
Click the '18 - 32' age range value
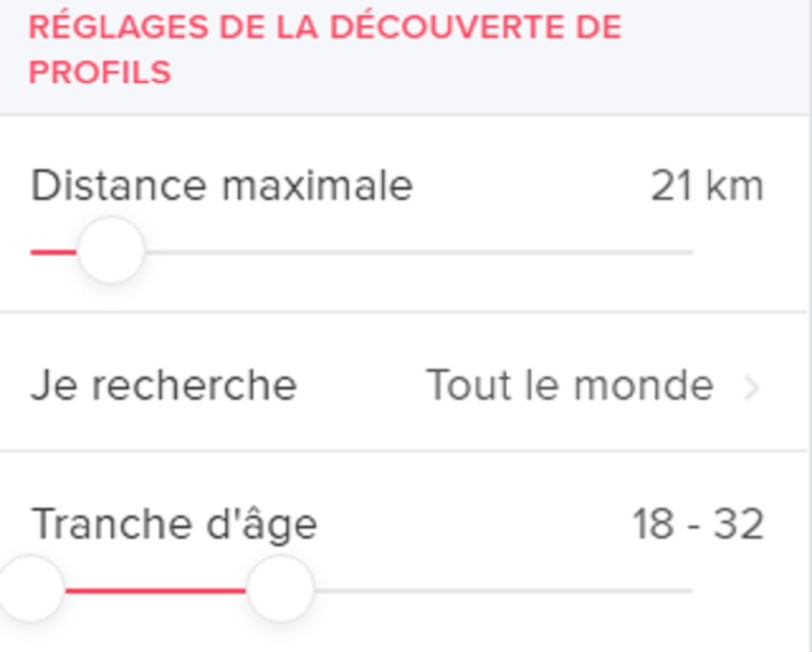698,522
